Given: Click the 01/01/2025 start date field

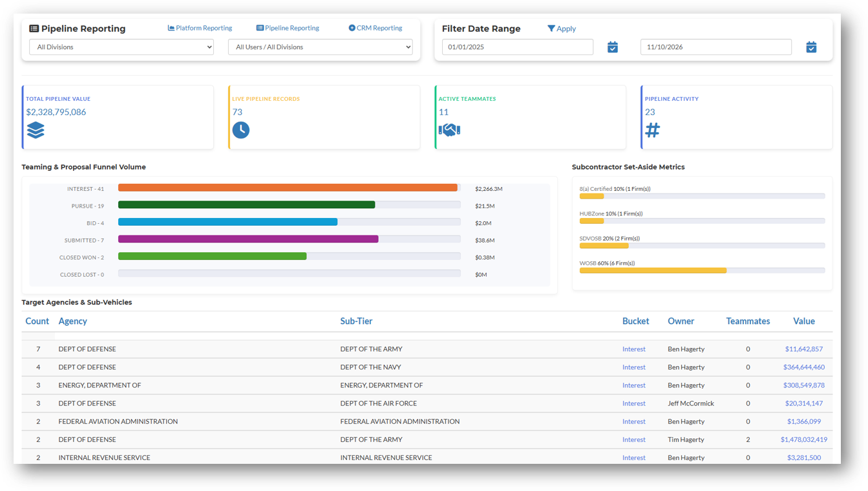Looking at the screenshot, I should point(518,47).
